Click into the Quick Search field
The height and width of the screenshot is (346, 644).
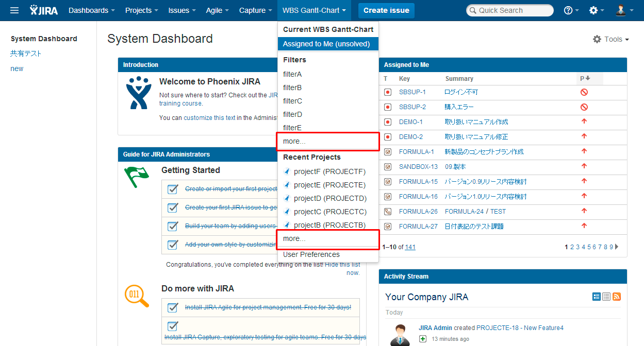coord(509,10)
